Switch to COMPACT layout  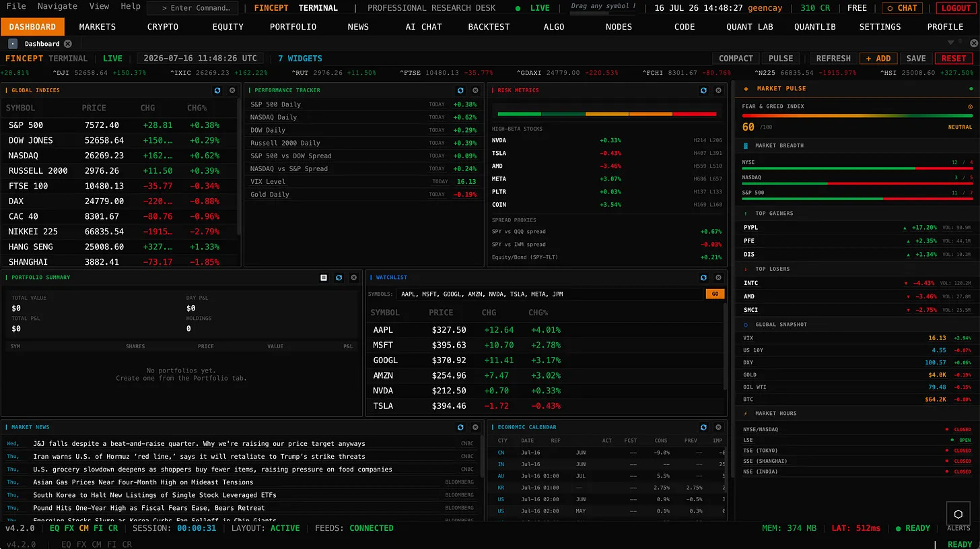[736, 59]
